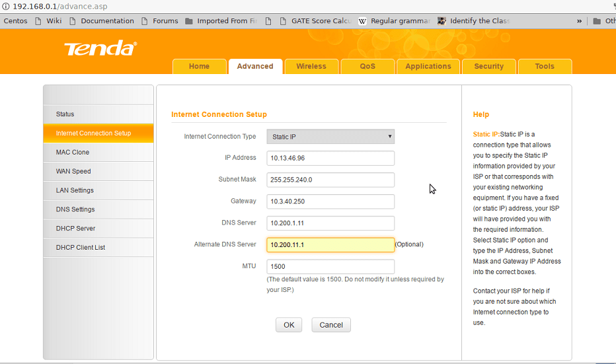The width and height of the screenshot is (616, 364).
Task: Click the 'Contact your ISP for help' paragraph
Action: pos(514,307)
